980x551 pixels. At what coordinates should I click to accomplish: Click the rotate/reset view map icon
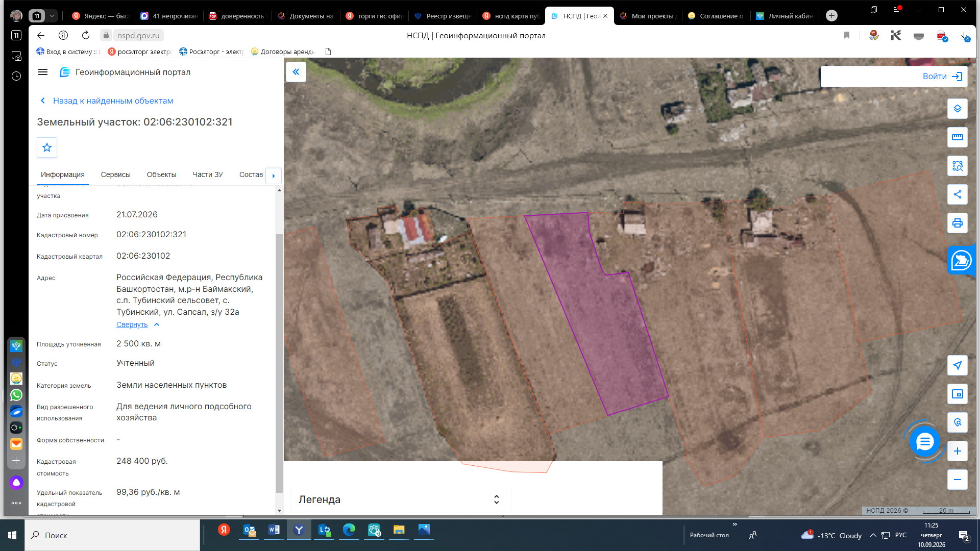pyautogui.click(x=958, y=422)
